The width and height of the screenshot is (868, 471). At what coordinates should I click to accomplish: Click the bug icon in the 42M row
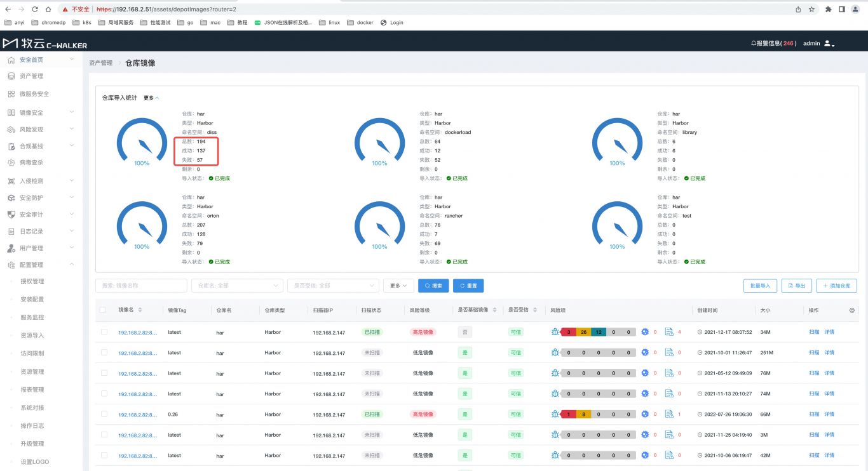(555, 455)
